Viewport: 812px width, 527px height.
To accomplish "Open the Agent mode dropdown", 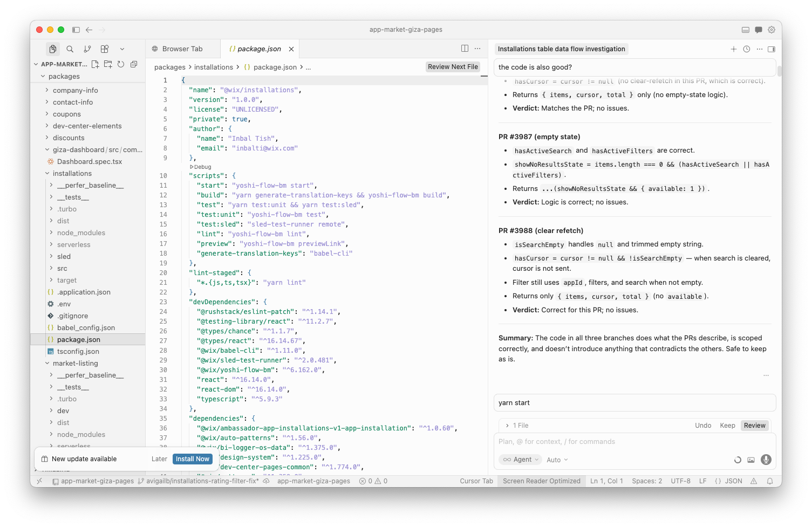I will (522, 460).
